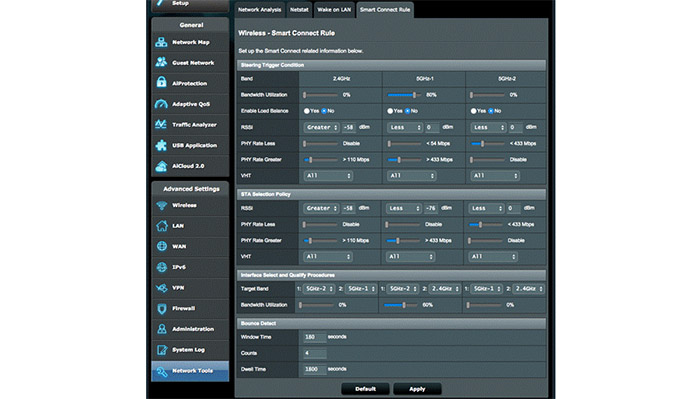Screen dimensions: 700x399
Task: Click the System Log icon
Action: pos(162,350)
